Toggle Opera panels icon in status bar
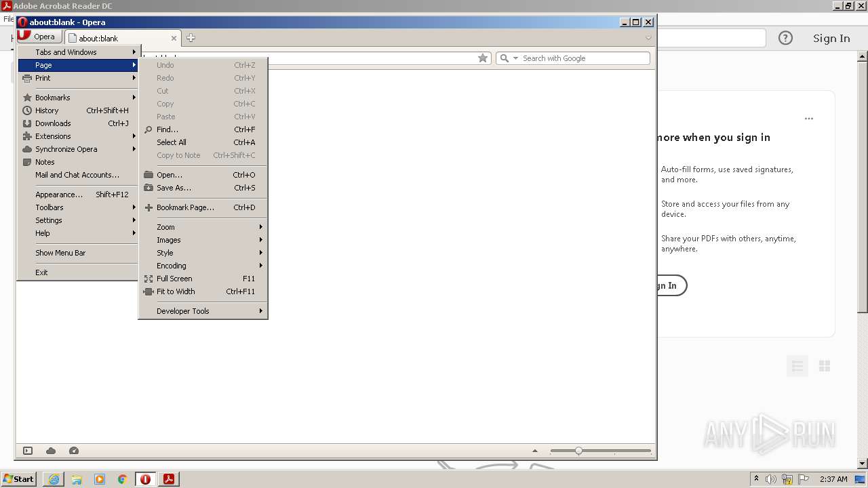 coord(28,451)
